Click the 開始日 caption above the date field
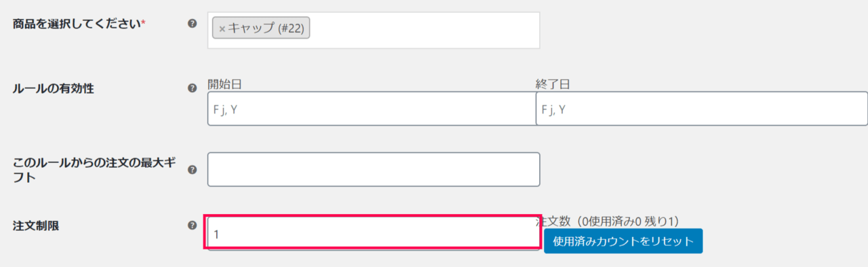 tap(225, 85)
